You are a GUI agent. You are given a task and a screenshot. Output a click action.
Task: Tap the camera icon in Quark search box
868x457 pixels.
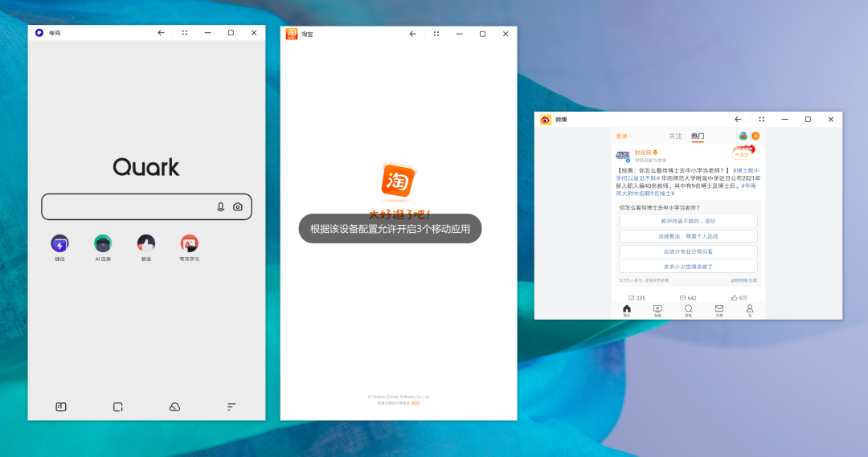click(237, 206)
